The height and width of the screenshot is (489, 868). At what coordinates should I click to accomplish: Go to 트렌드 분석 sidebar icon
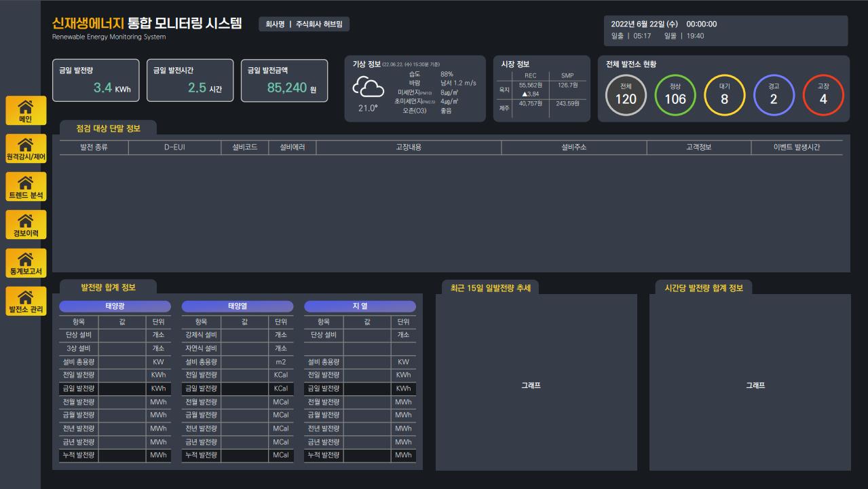[26, 186]
